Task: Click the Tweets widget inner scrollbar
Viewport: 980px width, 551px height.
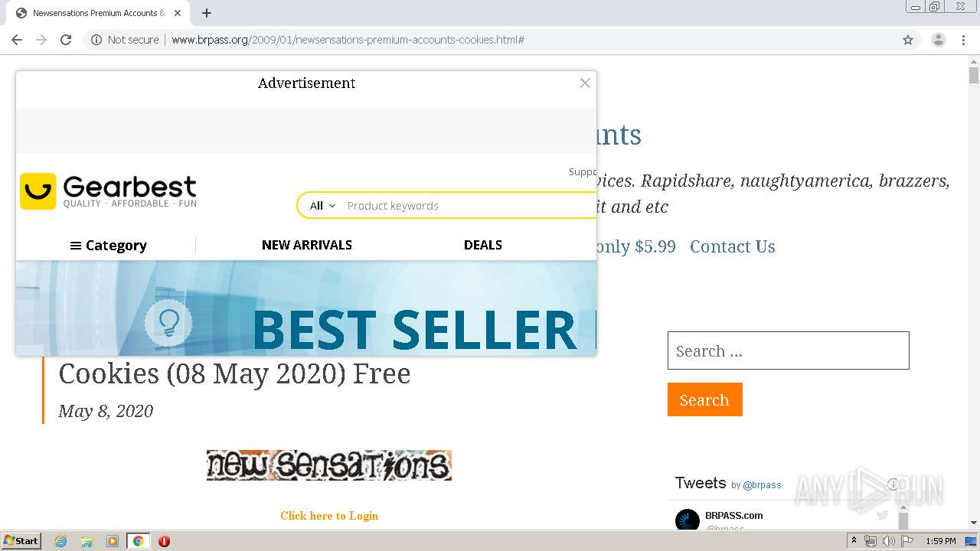Action: (903, 520)
